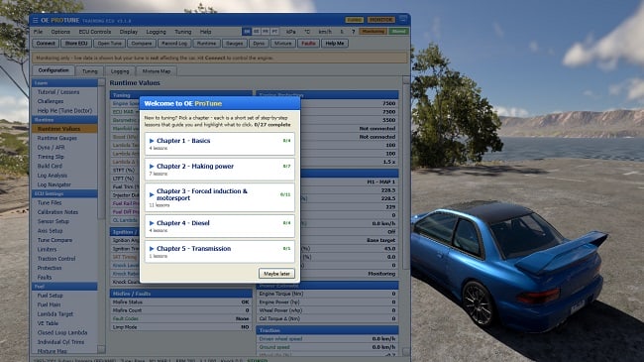Open Gauges from the toolbar
Viewport: 644px width, 362px height.
[x=234, y=44]
